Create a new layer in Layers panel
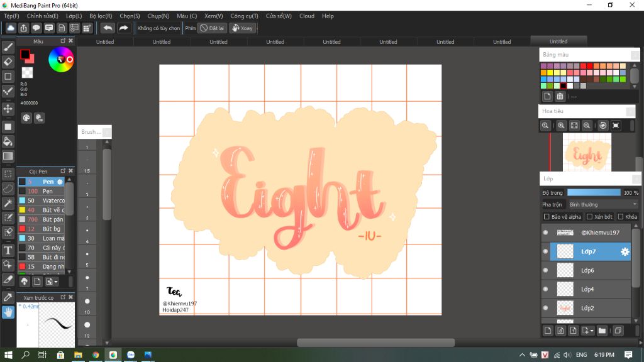The width and height of the screenshot is (644, 362). 548,331
